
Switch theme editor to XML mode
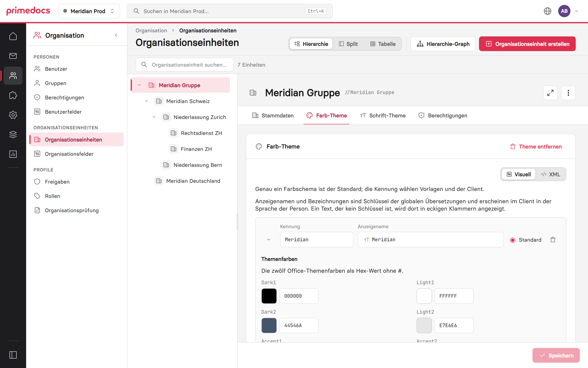[x=550, y=174]
